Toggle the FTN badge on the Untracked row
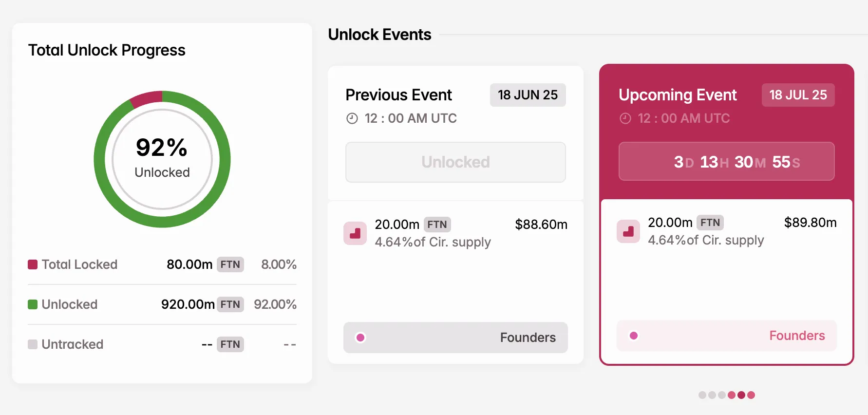This screenshot has width=868, height=415. click(x=230, y=344)
